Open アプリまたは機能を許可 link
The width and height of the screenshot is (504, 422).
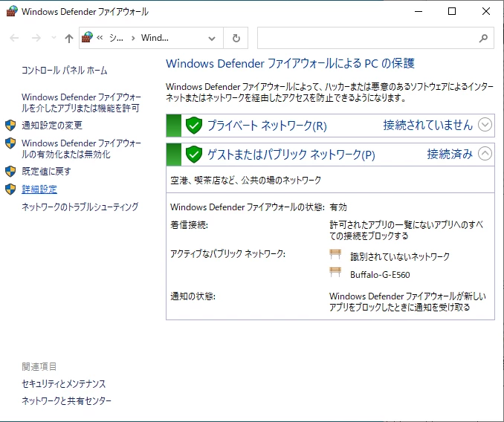pyautogui.click(x=81, y=103)
